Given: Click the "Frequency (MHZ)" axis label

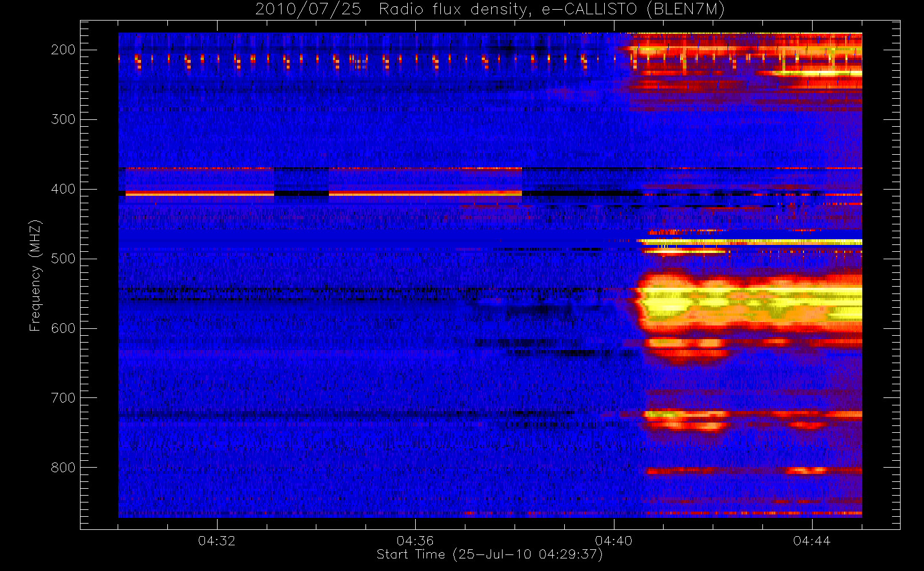Looking at the screenshot, I should (35, 275).
